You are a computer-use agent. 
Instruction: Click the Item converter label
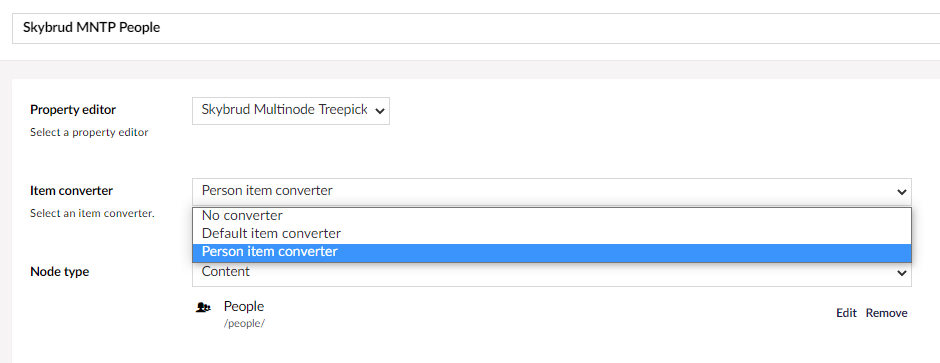[x=71, y=191]
